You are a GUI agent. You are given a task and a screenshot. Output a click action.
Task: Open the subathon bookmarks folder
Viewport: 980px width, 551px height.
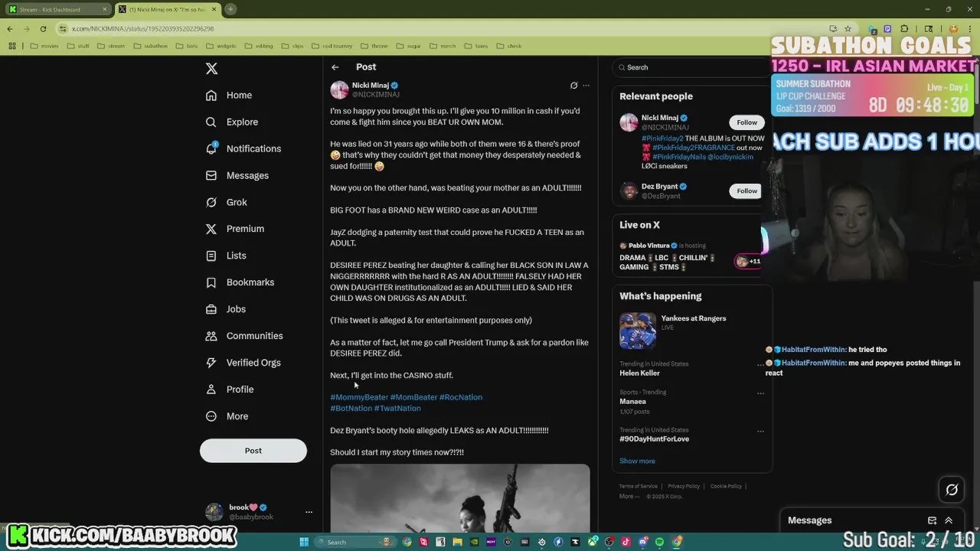[151, 46]
